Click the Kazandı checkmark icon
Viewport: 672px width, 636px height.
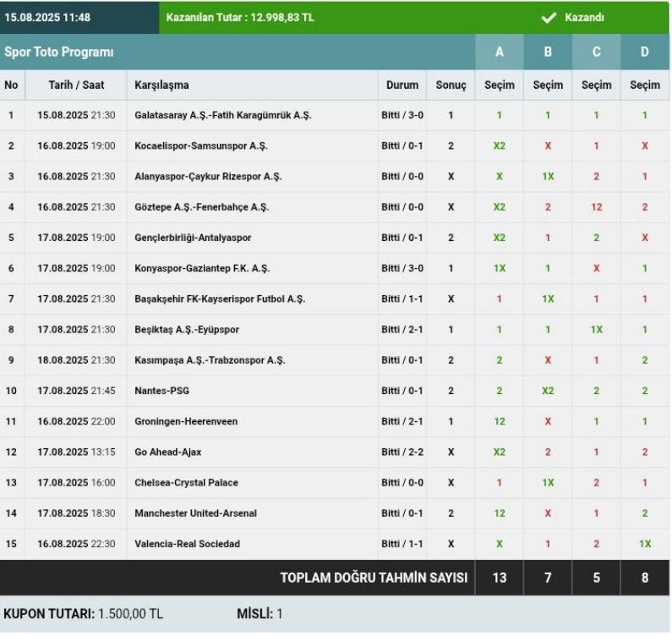549,18
